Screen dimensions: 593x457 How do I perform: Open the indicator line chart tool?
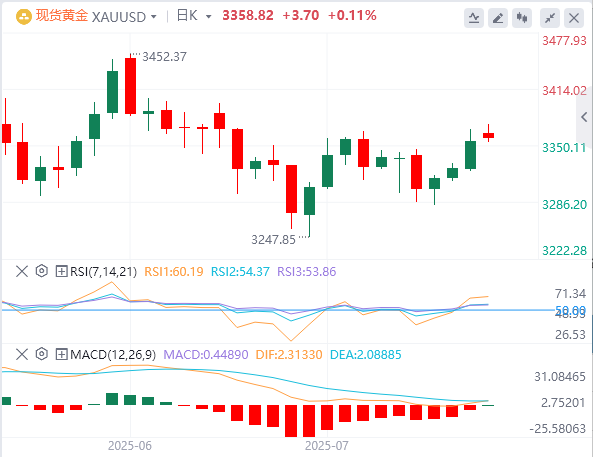pyautogui.click(x=474, y=18)
